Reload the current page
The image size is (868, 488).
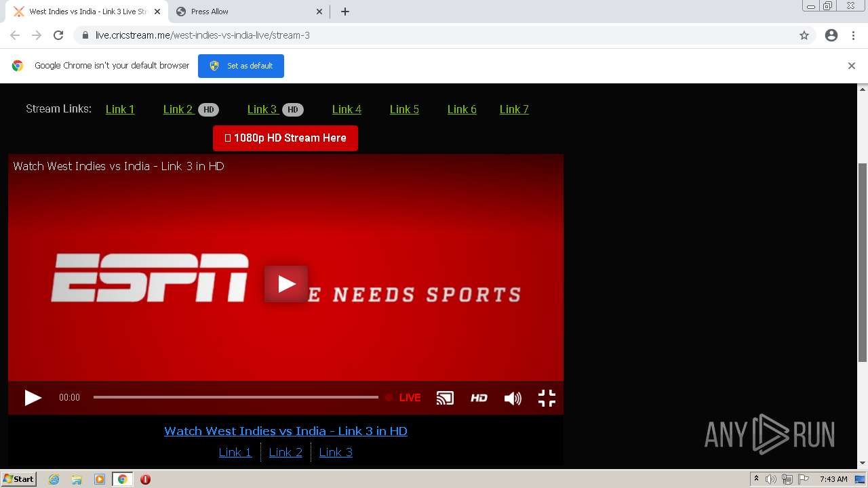pos(58,35)
